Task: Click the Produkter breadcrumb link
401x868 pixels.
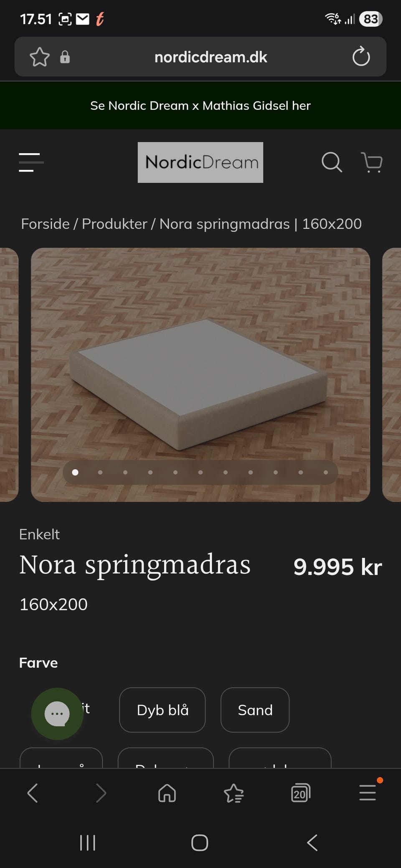Action: (x=114, y=224)
